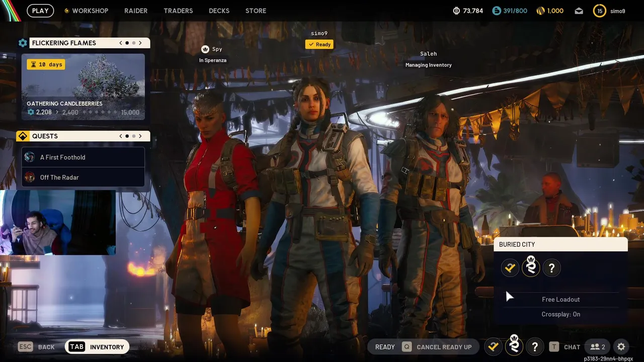Open the squad members count icon

[x=598, y=347]
